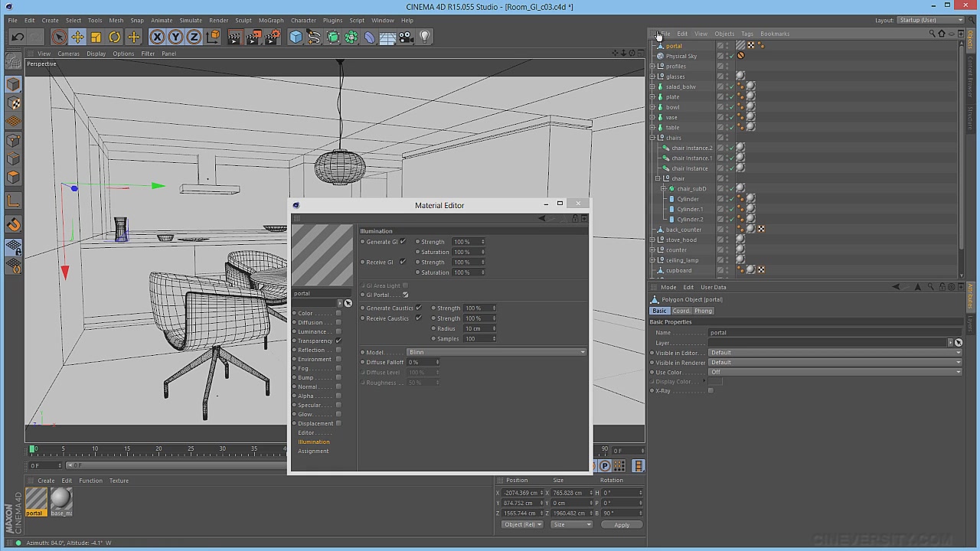Select the Physical Sky object
This screenshot has height=551, width=980.
click(x=681, y=56)
